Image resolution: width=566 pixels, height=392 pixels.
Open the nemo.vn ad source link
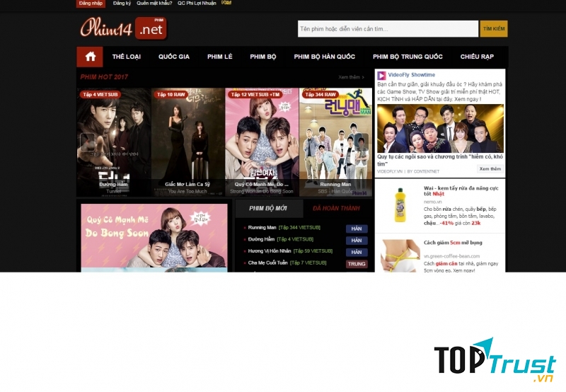click(x=432, y=202)
